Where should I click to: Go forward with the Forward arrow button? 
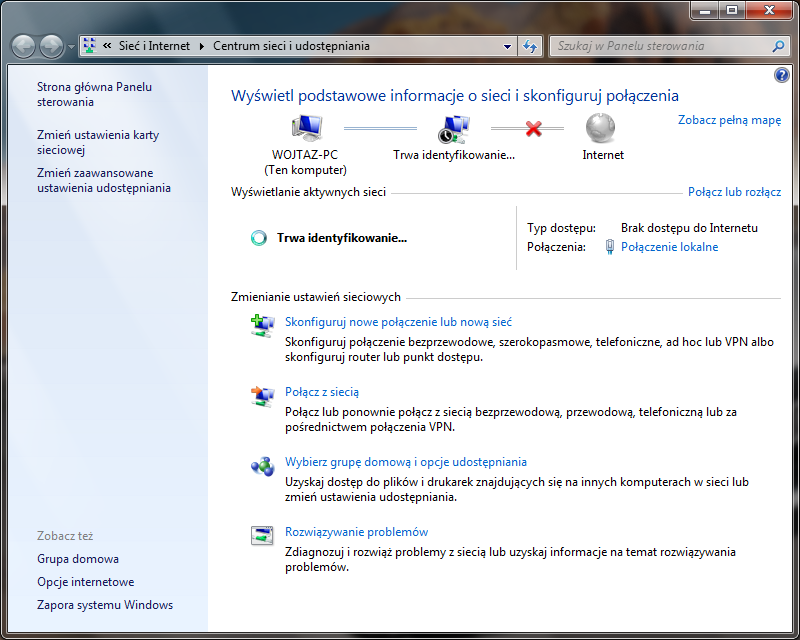click(51, 46)
